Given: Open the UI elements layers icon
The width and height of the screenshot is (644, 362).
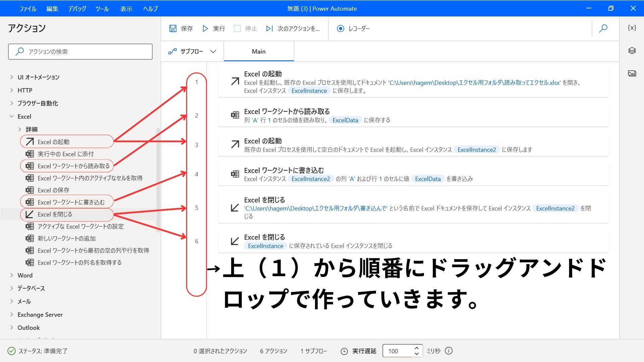Looking at the screenshot, I should (632, 51).
